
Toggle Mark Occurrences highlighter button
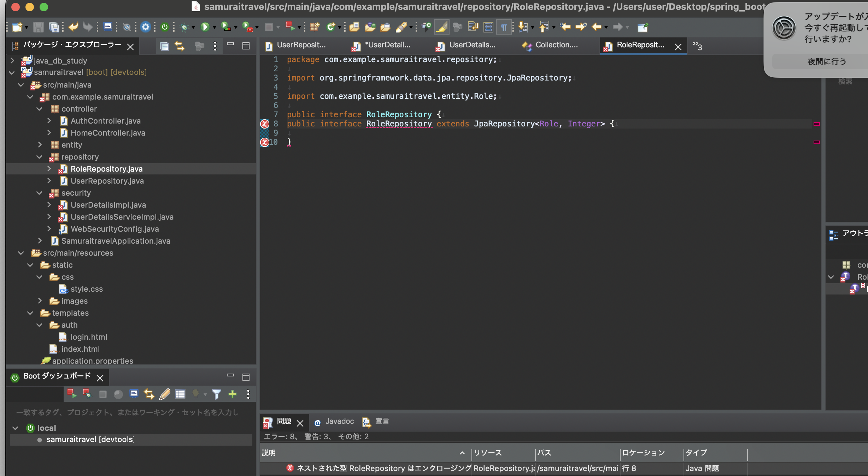tap(442, 27)
